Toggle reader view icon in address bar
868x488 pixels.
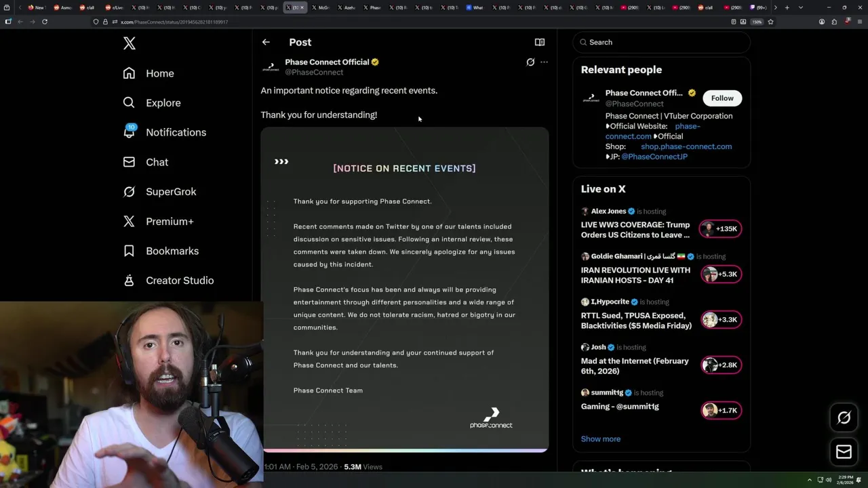point(733,22)
